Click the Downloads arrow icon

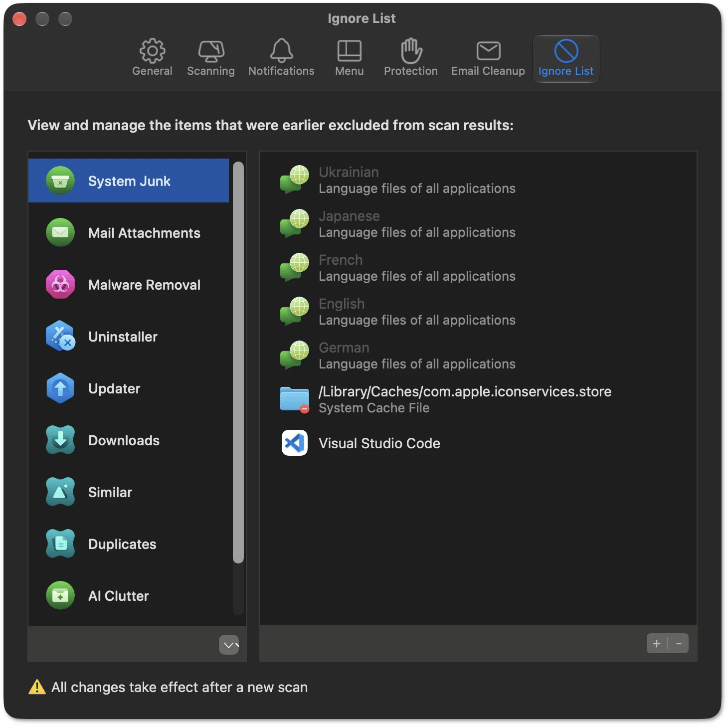click(x=60, y=440)
